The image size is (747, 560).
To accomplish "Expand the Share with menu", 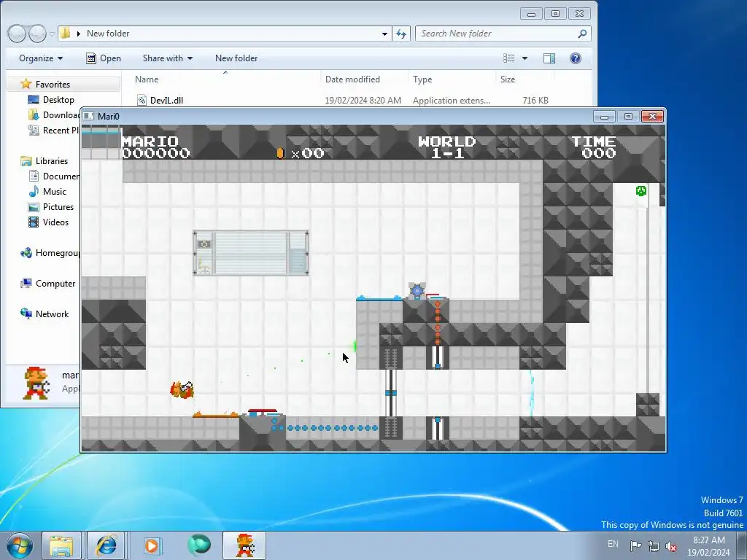I will tap(168, 58).
